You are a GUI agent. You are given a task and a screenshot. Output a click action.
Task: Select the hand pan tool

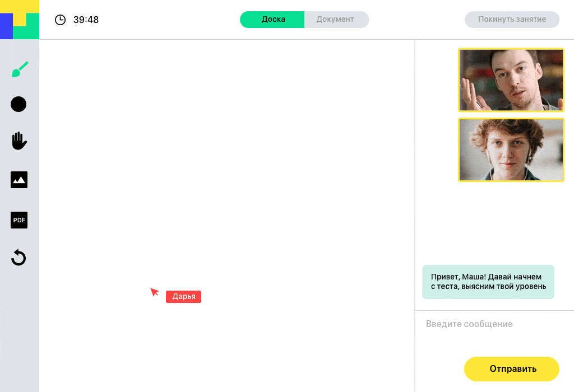click(19, 141)
